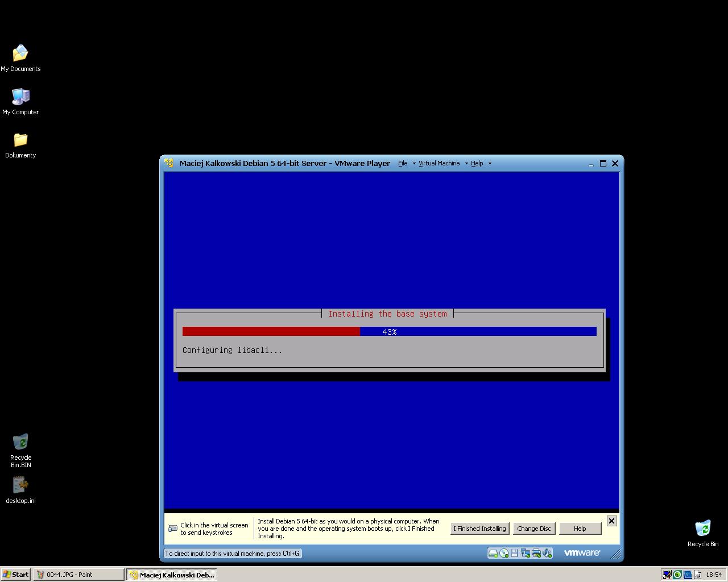
Task: Open the Help menu in VMware Player
Action: 477,163
